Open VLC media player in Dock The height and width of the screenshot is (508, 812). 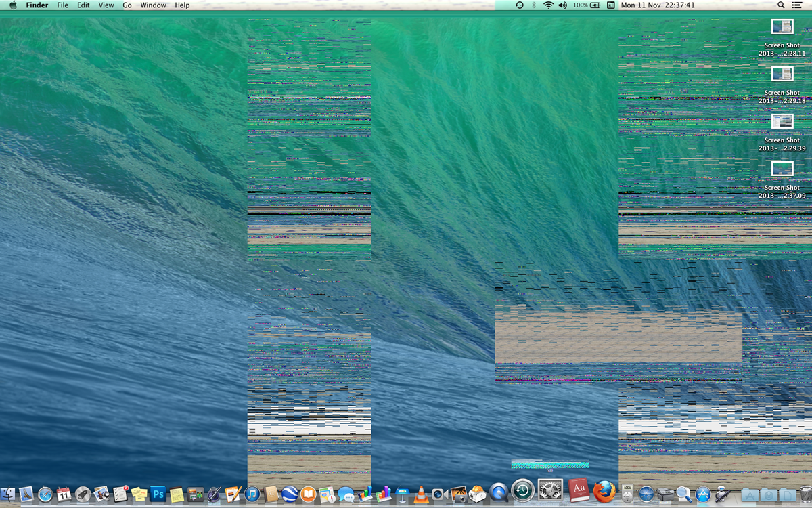click(x=421, y=494)
